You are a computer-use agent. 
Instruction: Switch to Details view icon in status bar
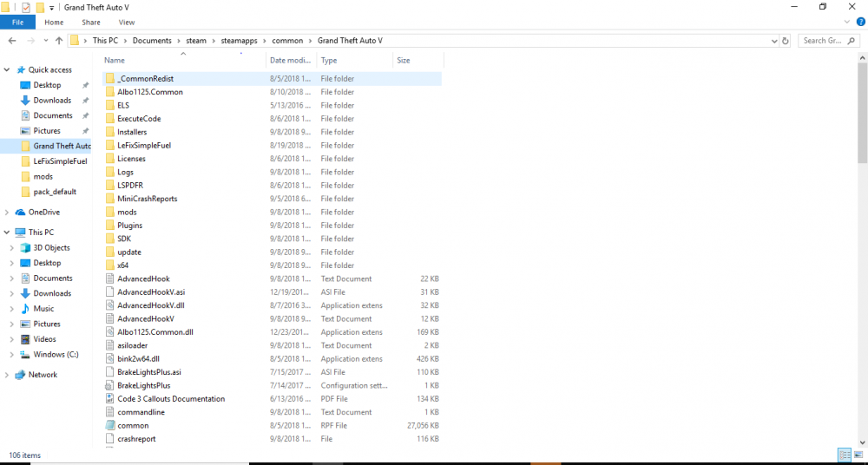[845, 455]
